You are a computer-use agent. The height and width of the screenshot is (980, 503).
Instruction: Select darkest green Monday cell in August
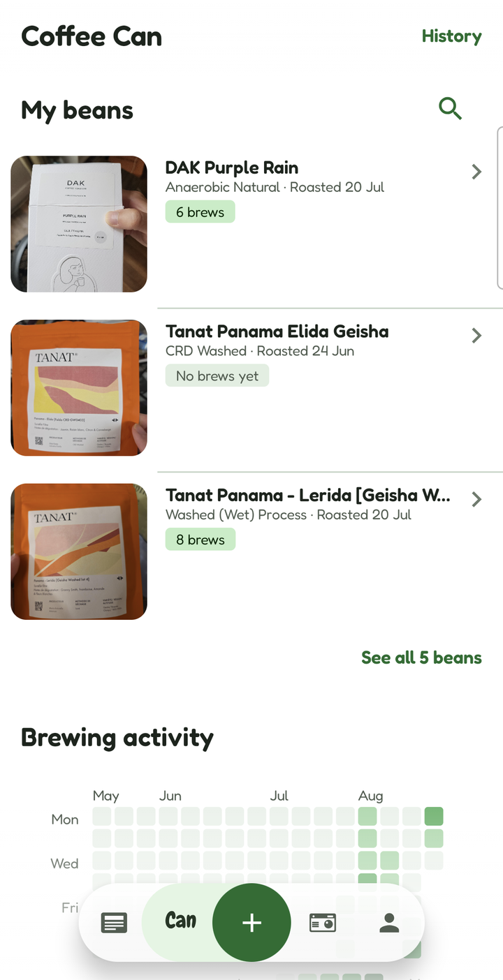pos(434,816)
